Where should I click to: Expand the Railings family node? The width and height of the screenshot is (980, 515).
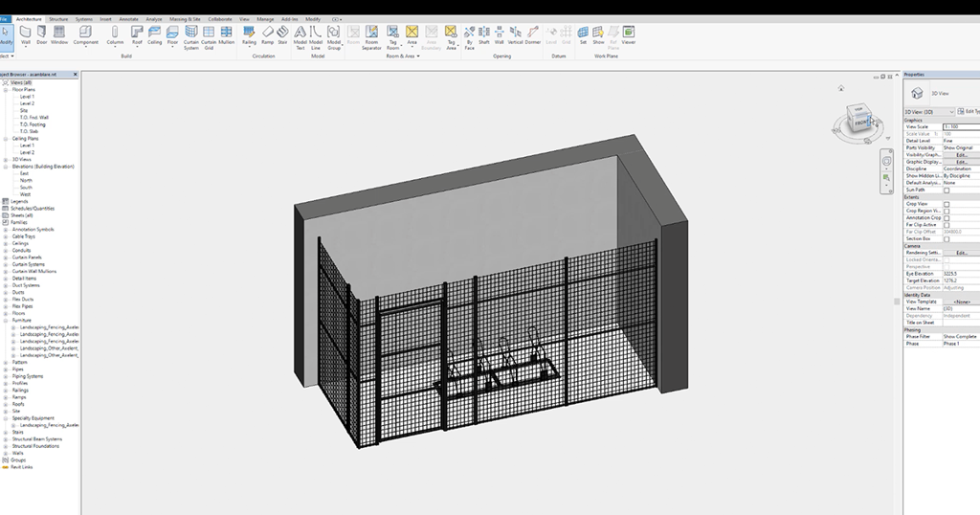tap(6, 390)
